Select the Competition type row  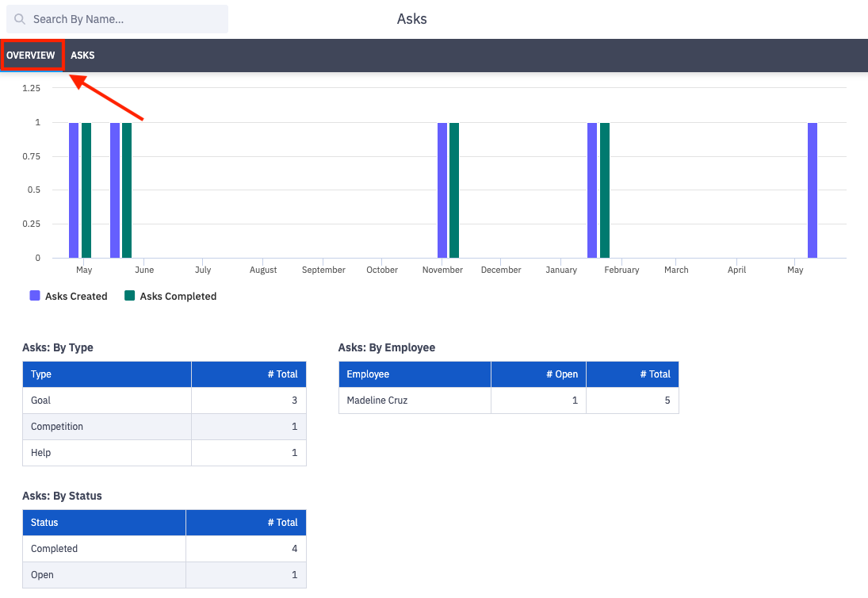[x=57, y=427]
